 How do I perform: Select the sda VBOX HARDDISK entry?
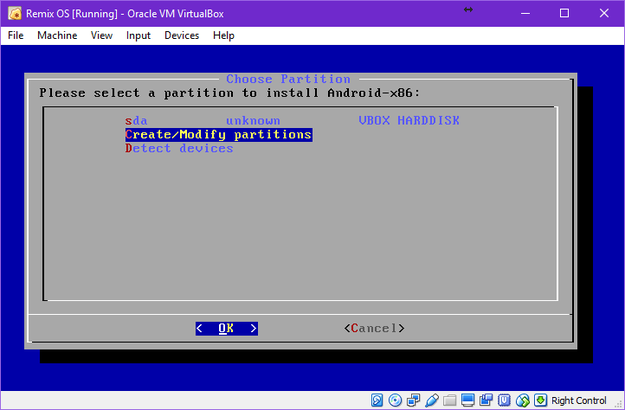pyautogui.click(x=292, y=120)
